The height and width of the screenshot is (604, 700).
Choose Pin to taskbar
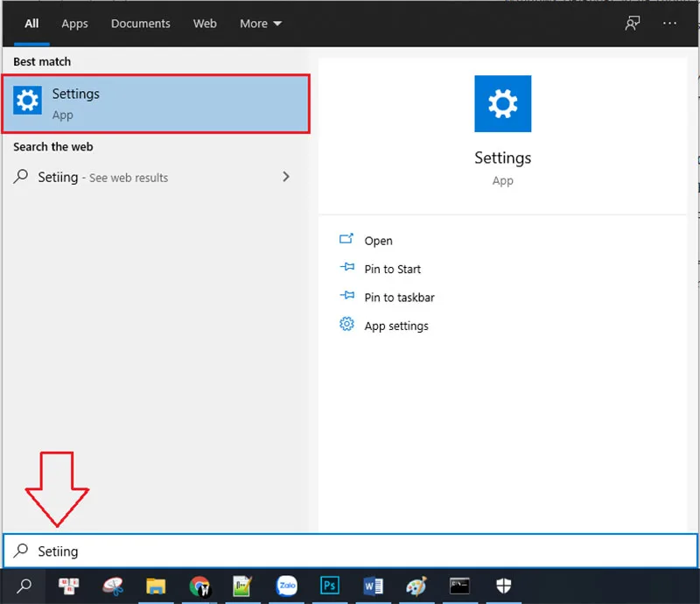coord(399,298)
